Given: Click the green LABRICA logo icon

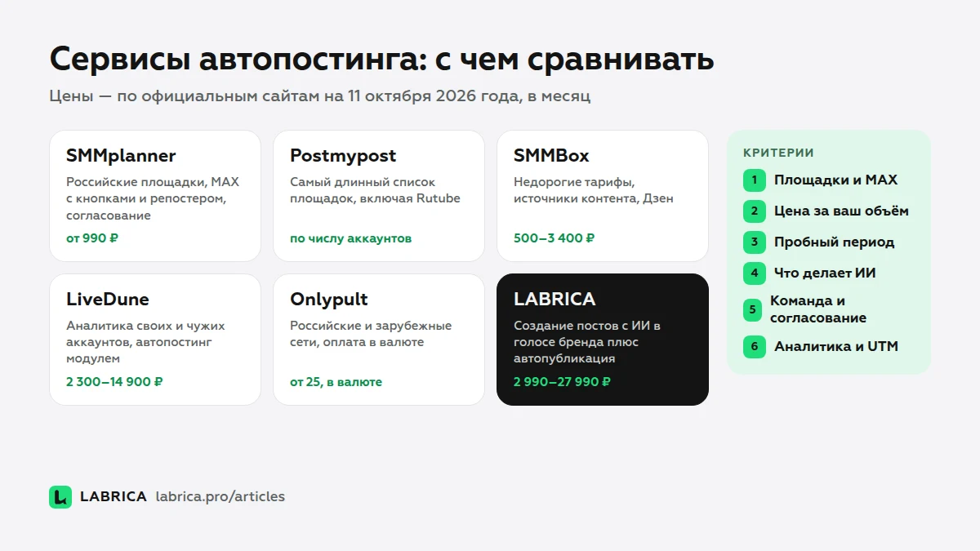Looking at the screenshot, I should pyautogui.click(x=60, y=497).
